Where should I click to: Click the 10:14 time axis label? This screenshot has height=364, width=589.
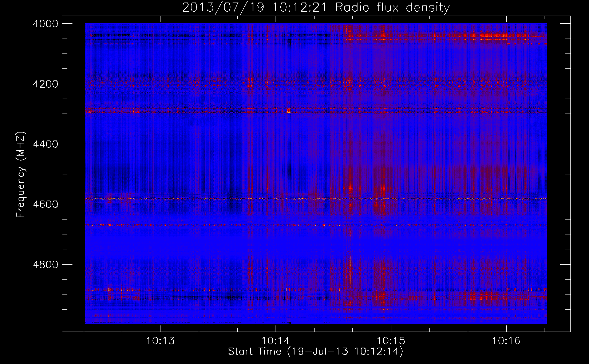276,341
